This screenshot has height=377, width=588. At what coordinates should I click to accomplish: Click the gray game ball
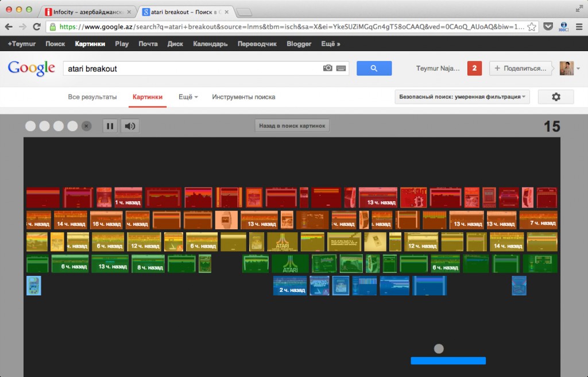[439, 349]
